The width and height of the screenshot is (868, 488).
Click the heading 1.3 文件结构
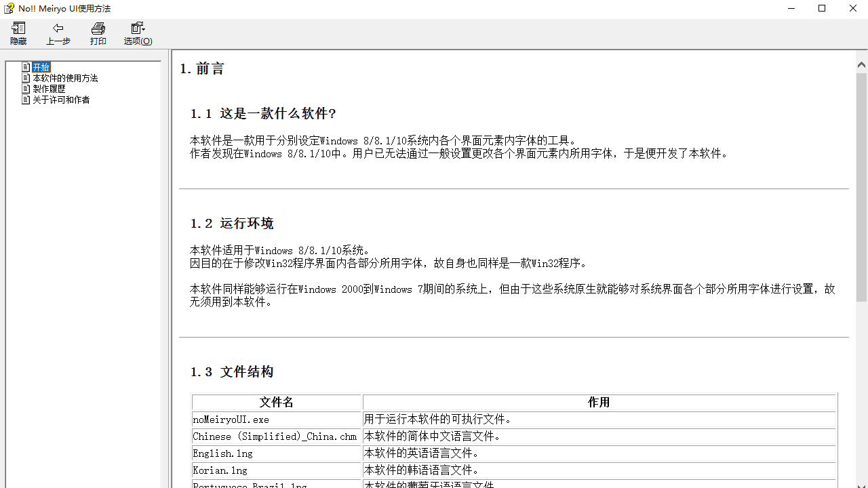(x=232, y=371)
